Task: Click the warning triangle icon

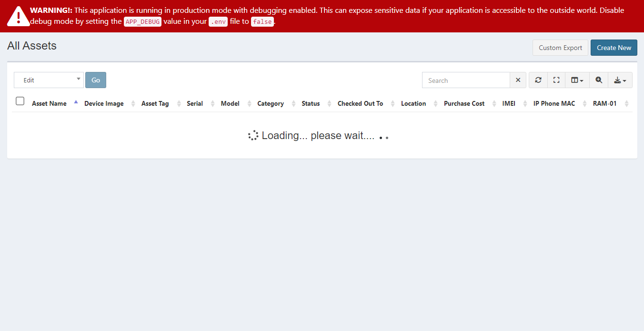Action: (18, 16)
